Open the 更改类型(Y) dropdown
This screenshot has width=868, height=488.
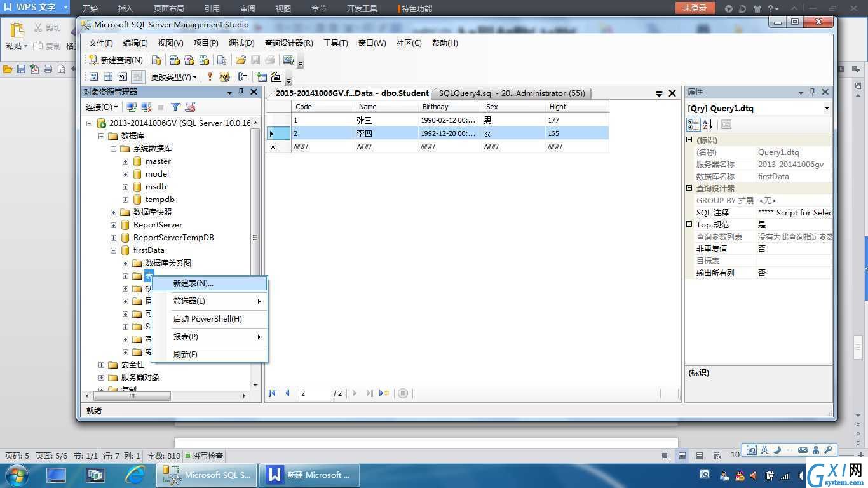click(173, 77)
